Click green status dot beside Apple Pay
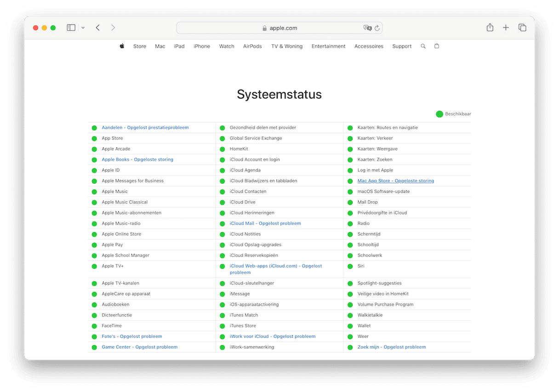Viewport: 559px width, 392px height. coord(94,245)
